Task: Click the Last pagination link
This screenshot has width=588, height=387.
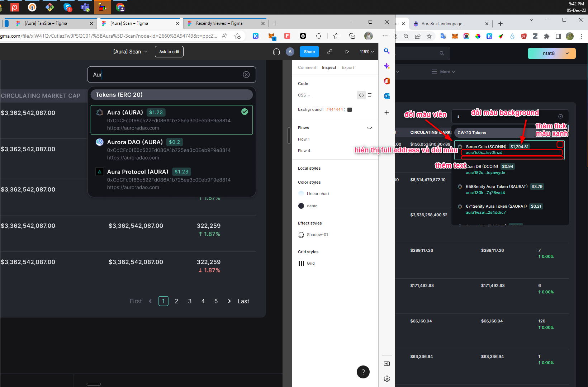Action: click(x=243, y=301)
